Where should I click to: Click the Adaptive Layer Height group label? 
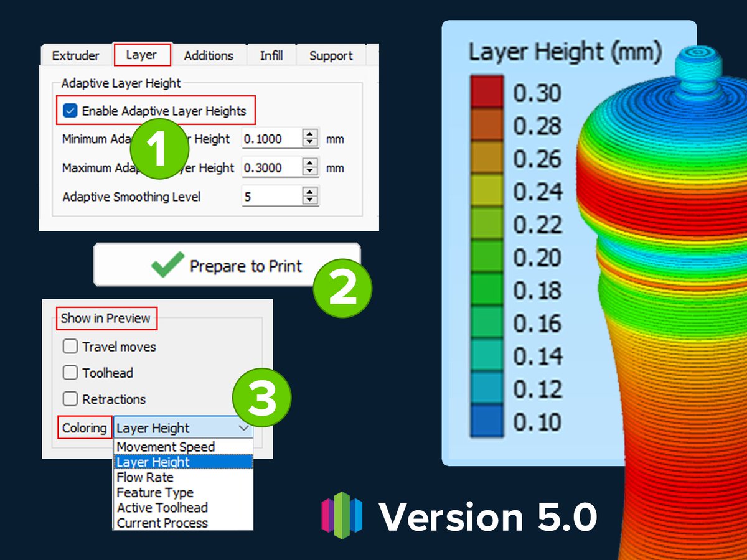tap(121, 83)
